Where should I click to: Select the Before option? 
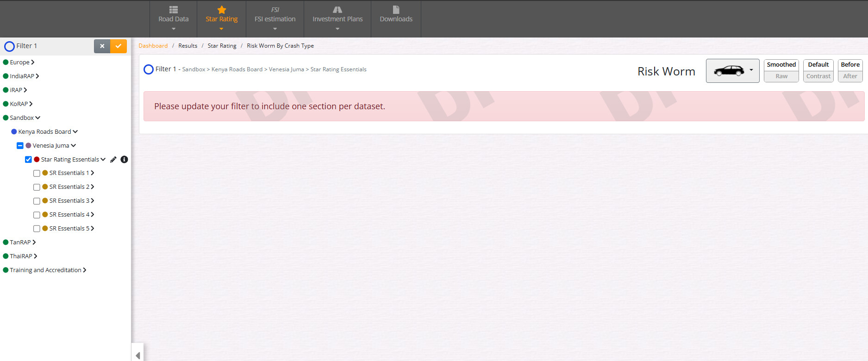pyautogui.click(x=850, y=65)
